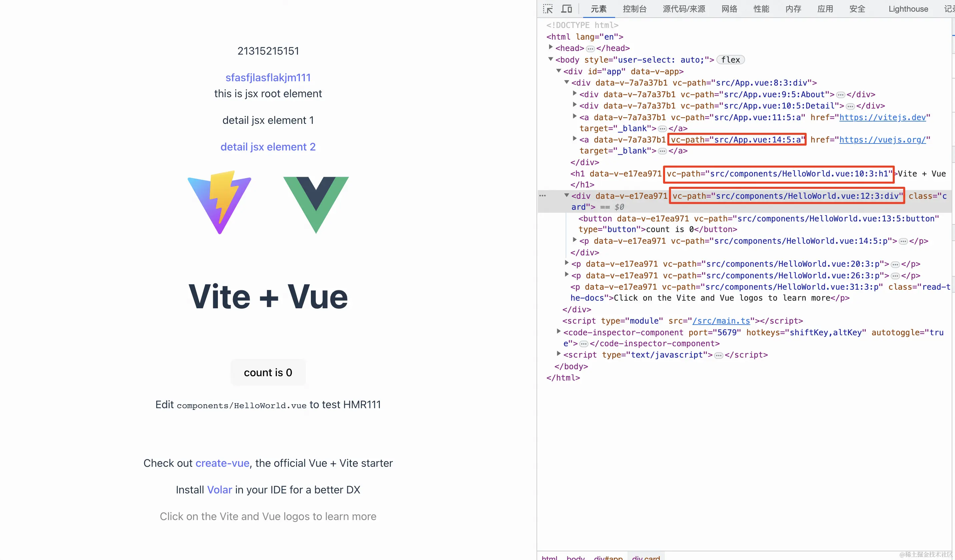Viewport: 955px width, 560px height.
Task: Toggle the device emulation toolbar icon
Action: coord(566,8)
